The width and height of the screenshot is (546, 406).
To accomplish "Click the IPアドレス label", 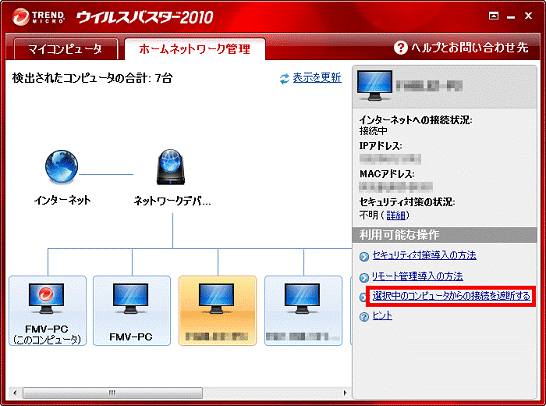I will 381,146.
